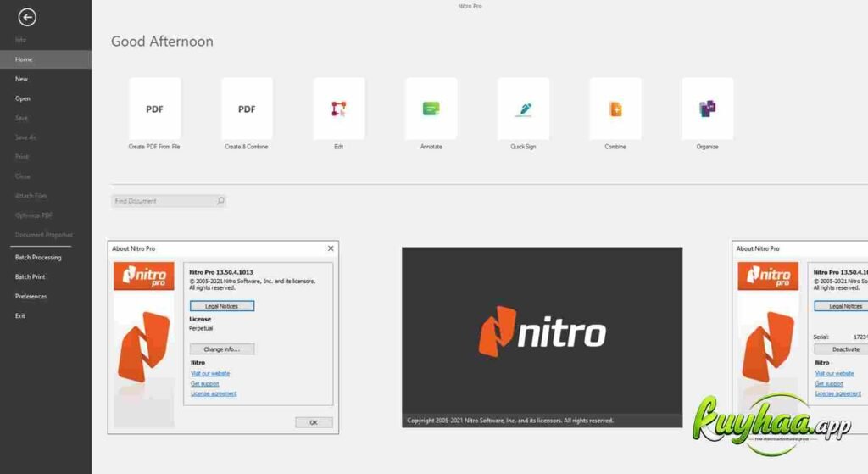
Task: Choose New in the sidebar menu
Action: (x=21, y=79)
